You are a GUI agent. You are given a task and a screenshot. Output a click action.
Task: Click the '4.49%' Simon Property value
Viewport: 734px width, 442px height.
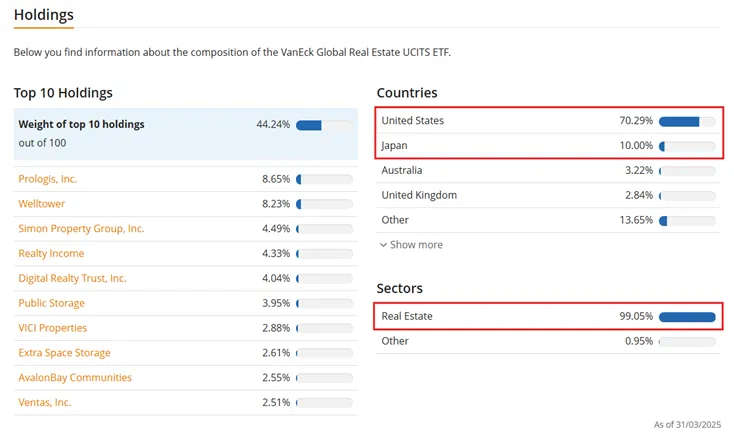(276, 228)
